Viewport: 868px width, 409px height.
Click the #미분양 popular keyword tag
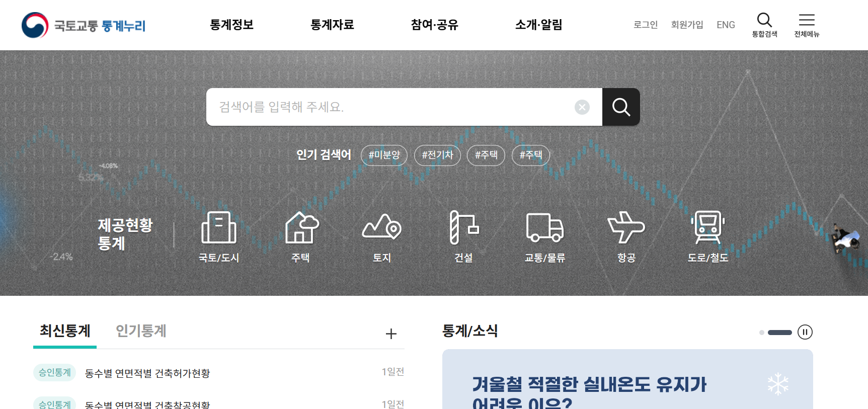(384, 155)
